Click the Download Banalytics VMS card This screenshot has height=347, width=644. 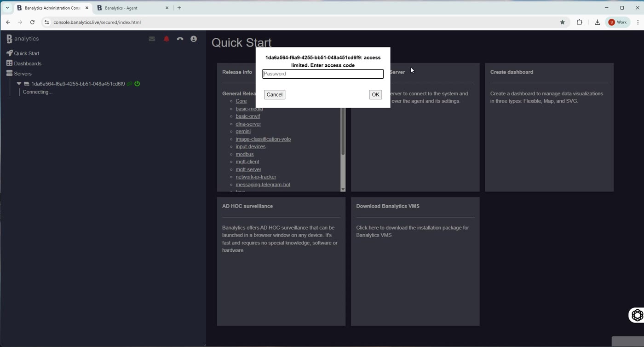[x=415, y=261]
